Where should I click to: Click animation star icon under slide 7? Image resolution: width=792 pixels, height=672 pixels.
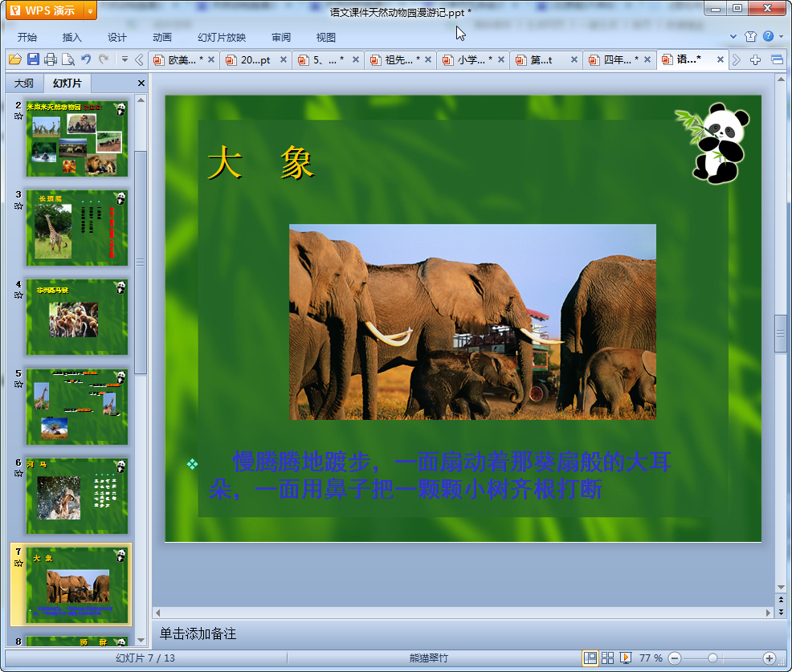coord(18,563)
